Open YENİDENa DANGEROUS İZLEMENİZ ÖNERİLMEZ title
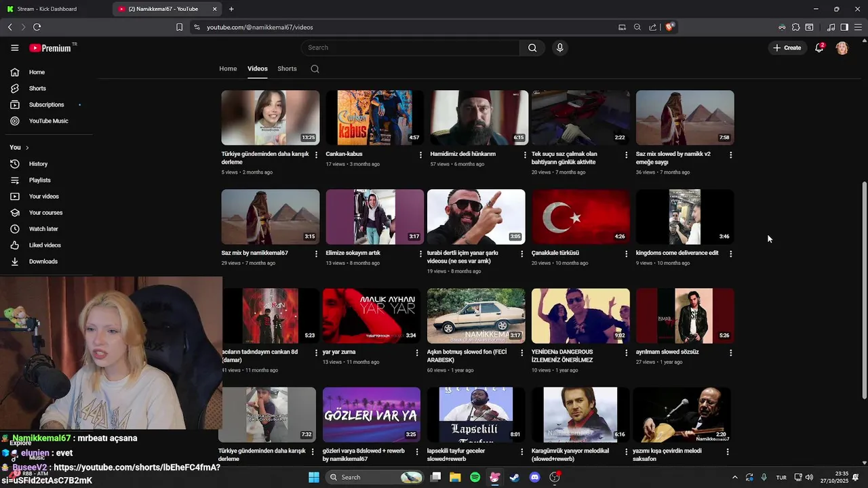868x488 pixels. pyautogui.click(x=562, y=356)
